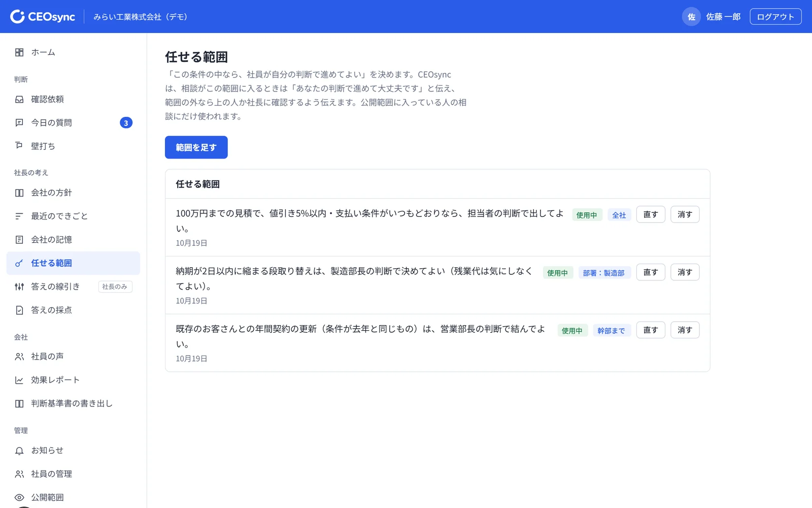Open 会社の方針 in the sidebar
The height and width of the screenshot is (508, 812).
coord(73,193)
